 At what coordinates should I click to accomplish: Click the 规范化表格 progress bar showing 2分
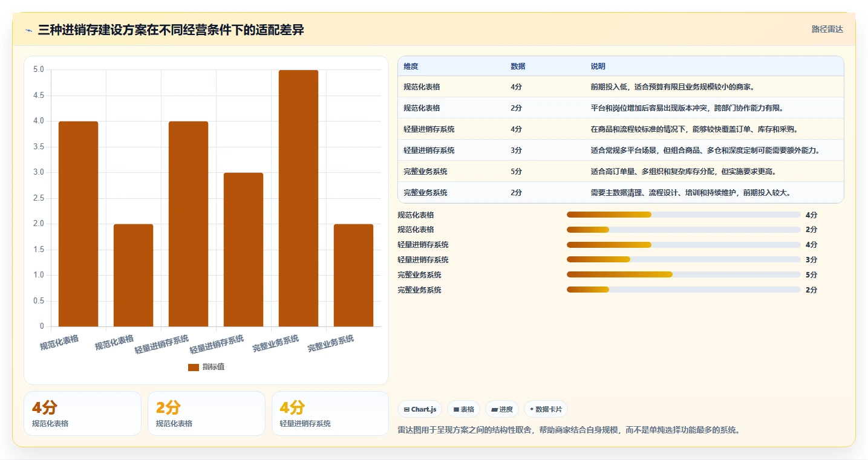pyautogui.click(x=684, y=230)
